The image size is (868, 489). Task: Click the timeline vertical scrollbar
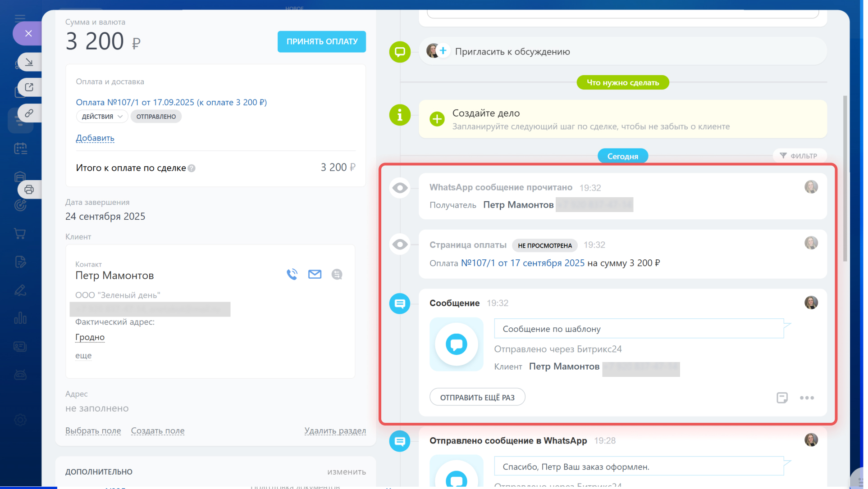click(845, 178)
